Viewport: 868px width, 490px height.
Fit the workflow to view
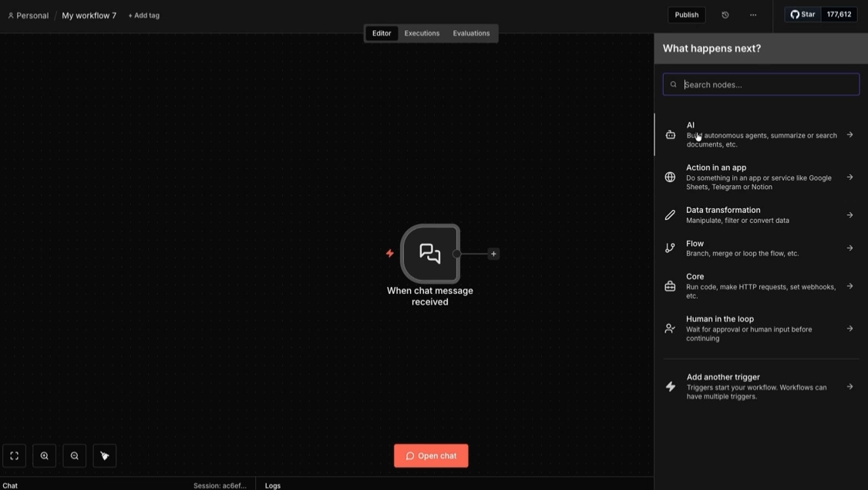pos(13,455)
